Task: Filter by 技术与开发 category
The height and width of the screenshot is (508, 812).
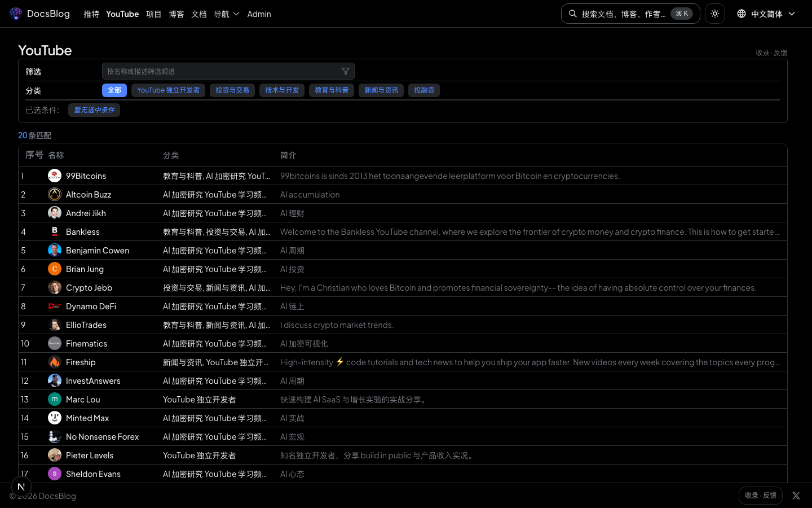Action: pos(282,90)
